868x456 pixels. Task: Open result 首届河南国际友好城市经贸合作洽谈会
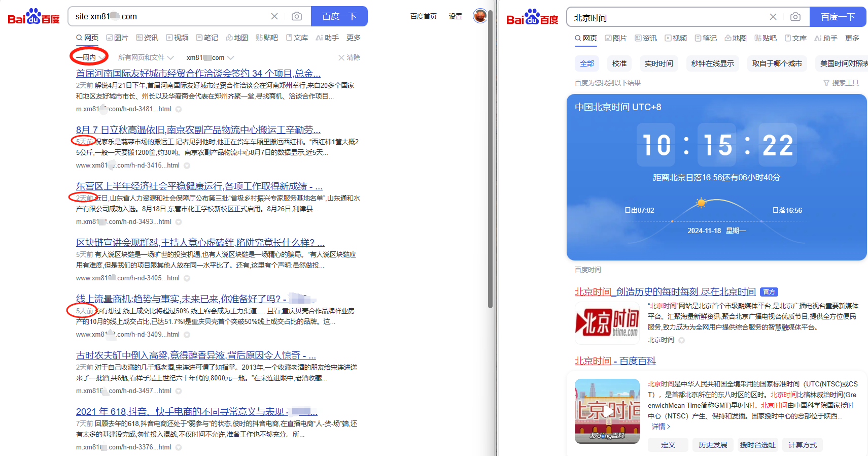pyautogui.click(x=198, y=74)
